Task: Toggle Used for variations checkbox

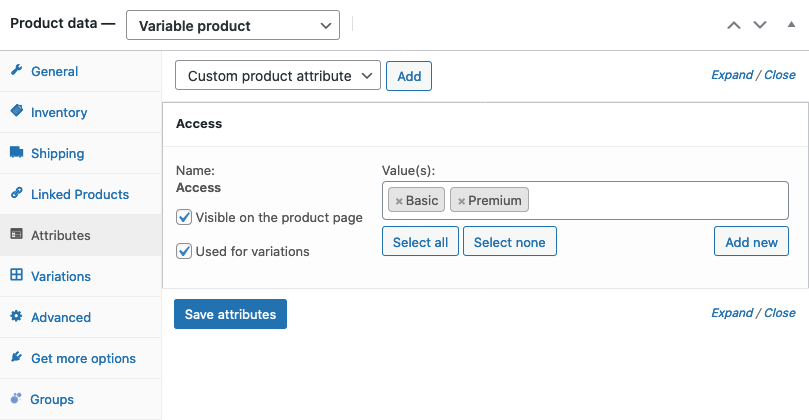Action: click(x=184, y=251)
